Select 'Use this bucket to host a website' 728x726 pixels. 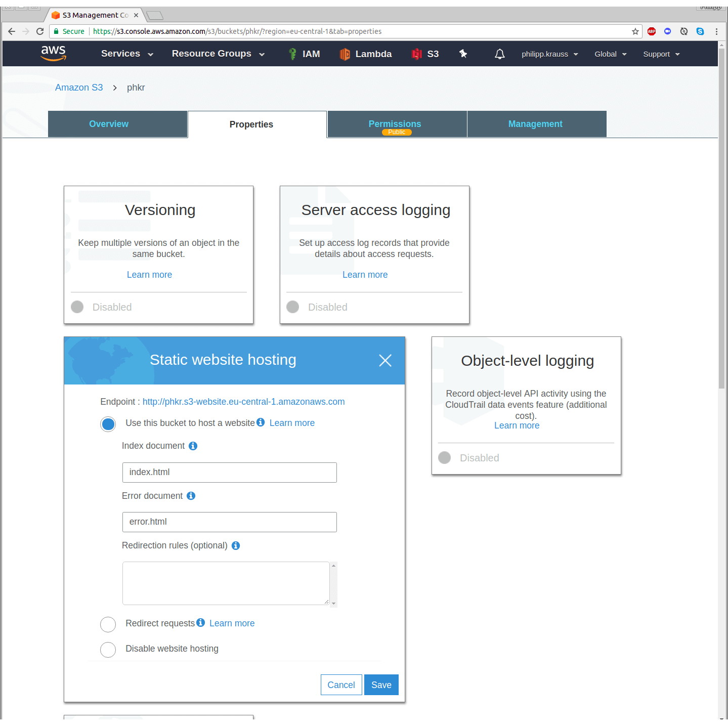(x=108, y=424)
